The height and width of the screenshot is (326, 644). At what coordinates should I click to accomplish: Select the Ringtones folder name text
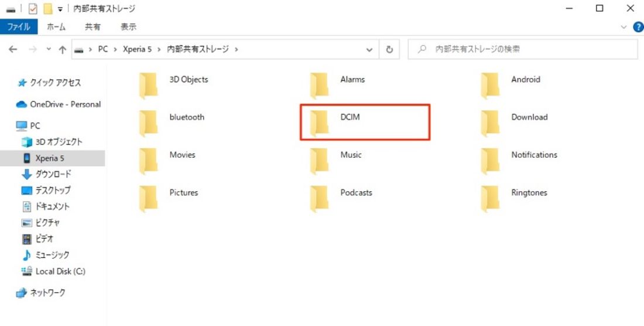(x=529, y=193)
